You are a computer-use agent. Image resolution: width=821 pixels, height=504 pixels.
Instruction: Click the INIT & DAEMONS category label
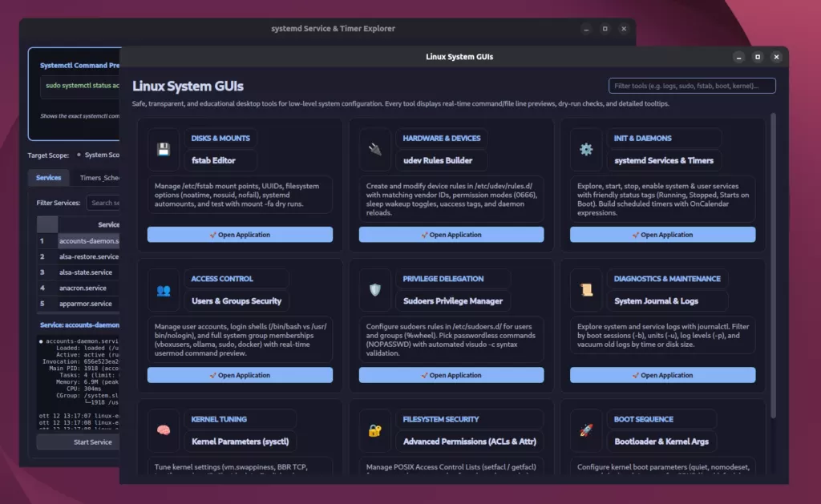642,139
